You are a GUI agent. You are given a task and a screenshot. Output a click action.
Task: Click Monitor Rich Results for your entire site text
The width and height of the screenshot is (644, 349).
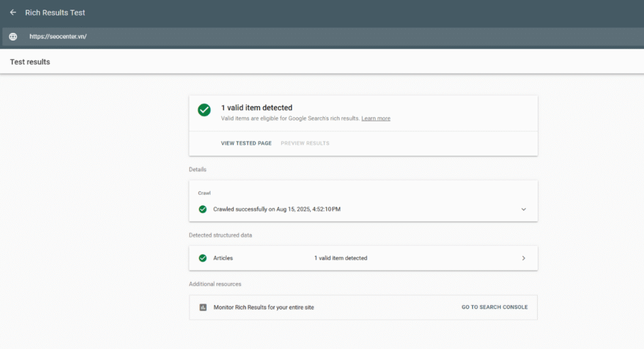[x=264, y=307]
